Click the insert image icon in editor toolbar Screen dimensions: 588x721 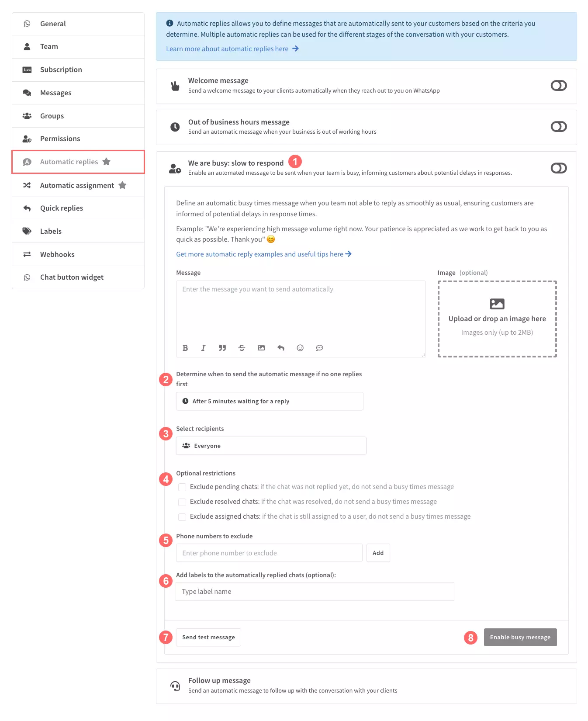click(x=261, y=348)
